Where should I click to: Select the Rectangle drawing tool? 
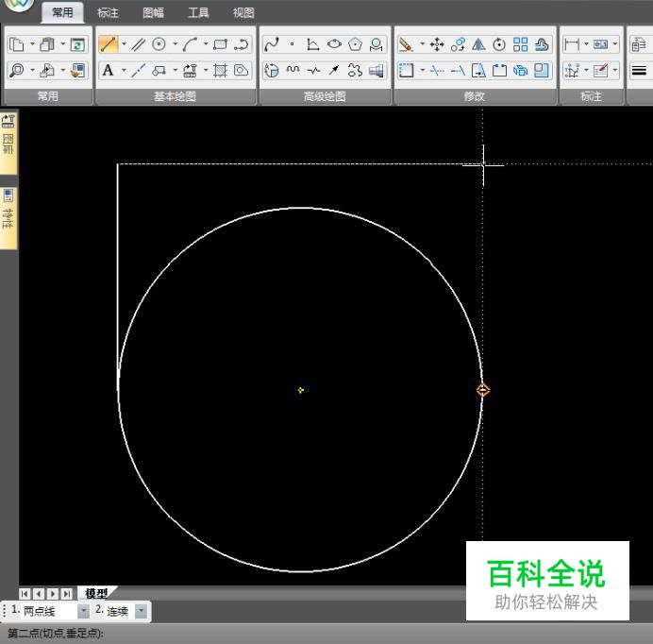point(220,44)
